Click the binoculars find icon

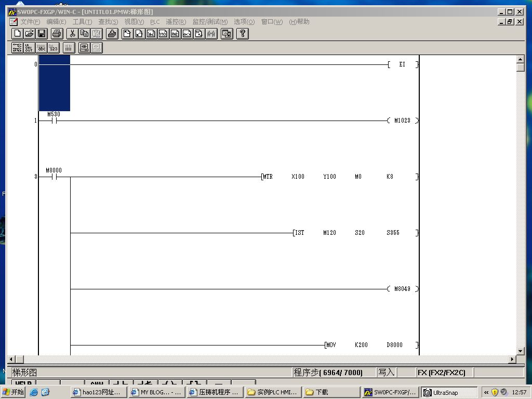coord(211,34)
